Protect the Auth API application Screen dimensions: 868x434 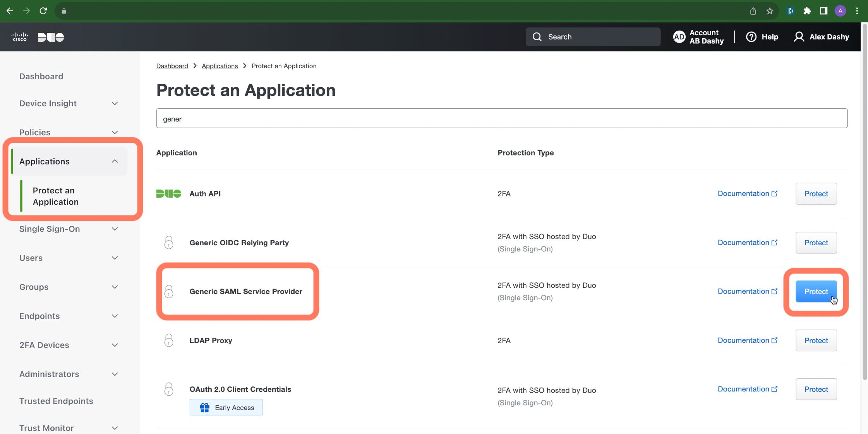816,193
